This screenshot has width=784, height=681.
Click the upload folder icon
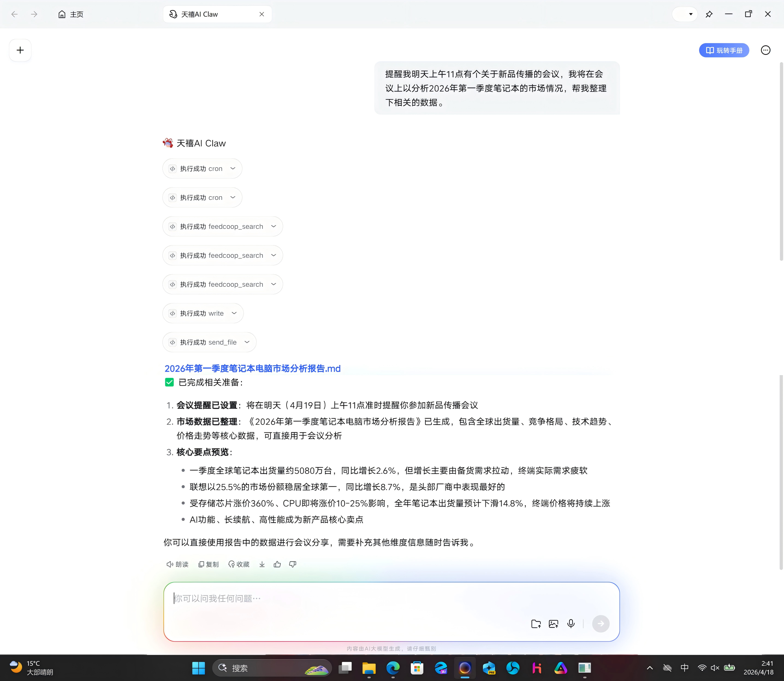pyautogui.click(x=536, y=624)
